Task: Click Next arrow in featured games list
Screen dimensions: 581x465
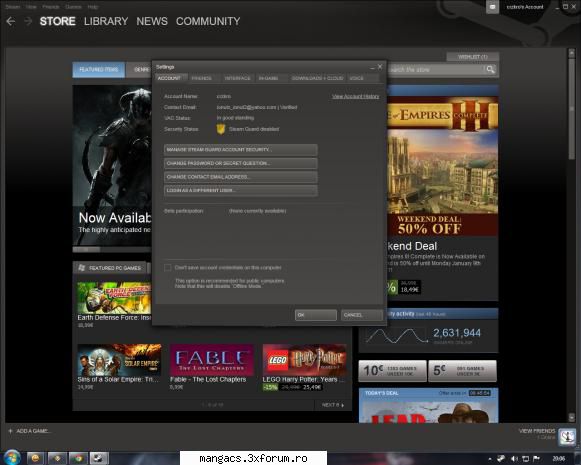Action: click(x=332, y=405)
